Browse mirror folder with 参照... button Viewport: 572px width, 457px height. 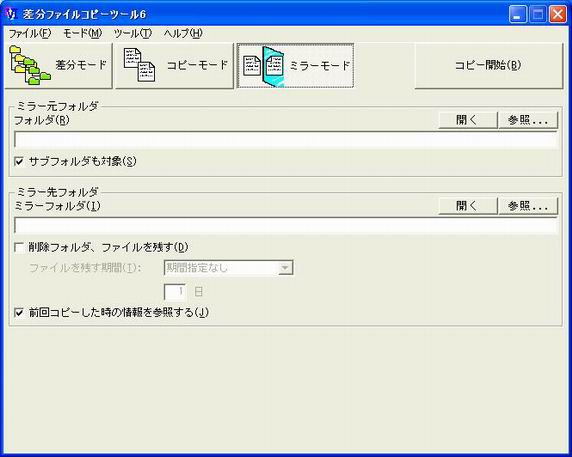(528, 206)
